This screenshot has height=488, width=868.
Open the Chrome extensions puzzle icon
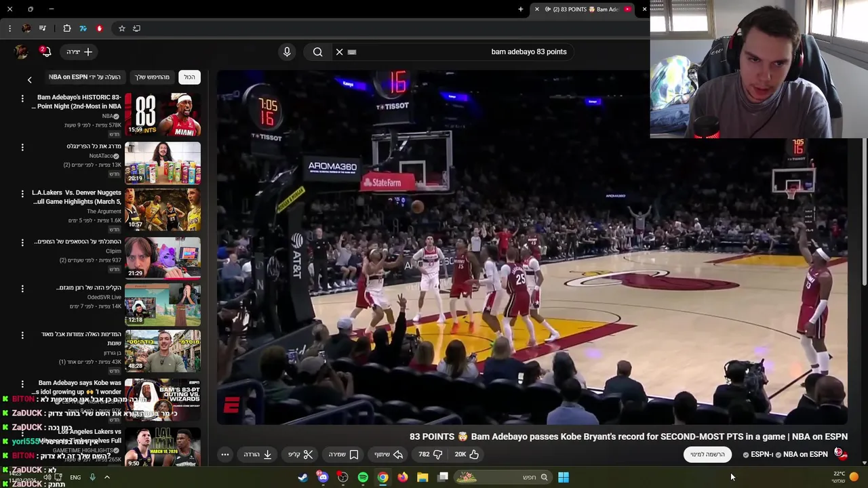click(x=67, y=28)
